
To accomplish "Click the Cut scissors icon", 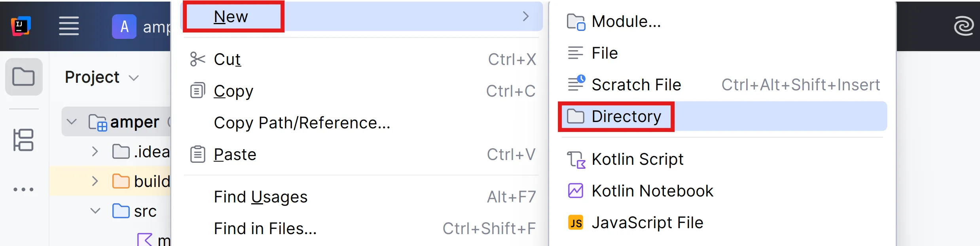I will click(197, 59).
